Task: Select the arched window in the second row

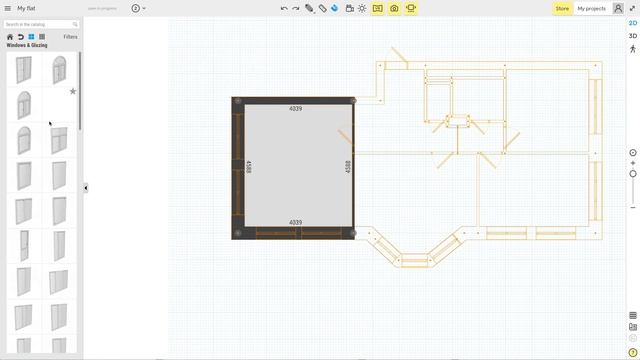Action: click(x=24, y=105)
